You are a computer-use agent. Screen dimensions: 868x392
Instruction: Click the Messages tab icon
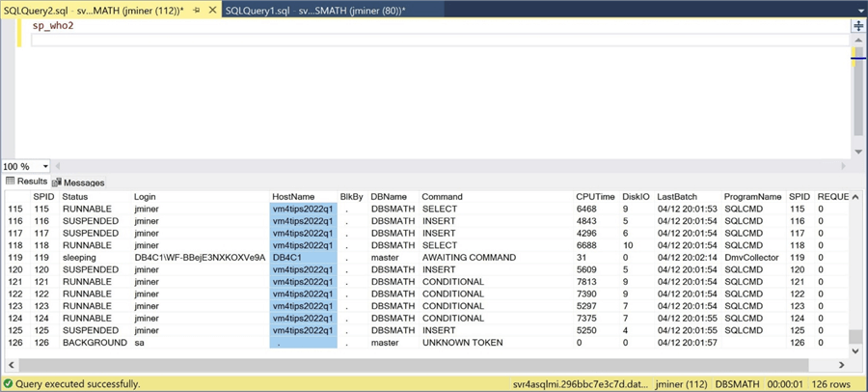point(57,182)
